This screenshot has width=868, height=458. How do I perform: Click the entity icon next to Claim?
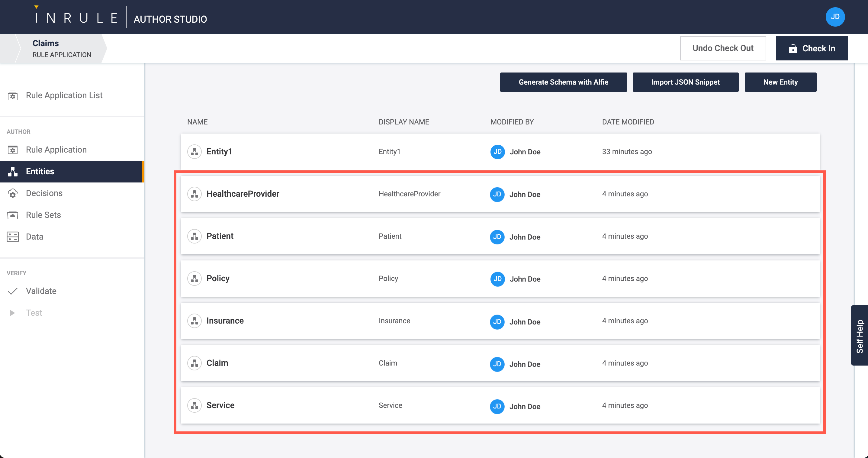pos(194,363)
